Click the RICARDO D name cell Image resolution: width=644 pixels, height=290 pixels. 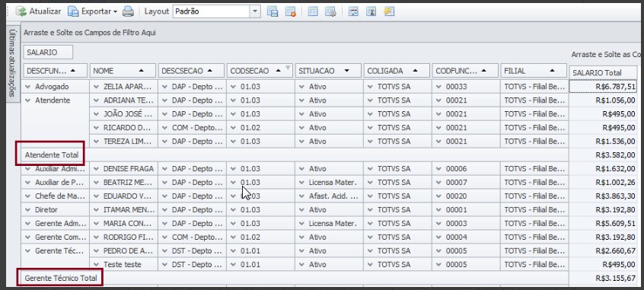click(123, 128)
